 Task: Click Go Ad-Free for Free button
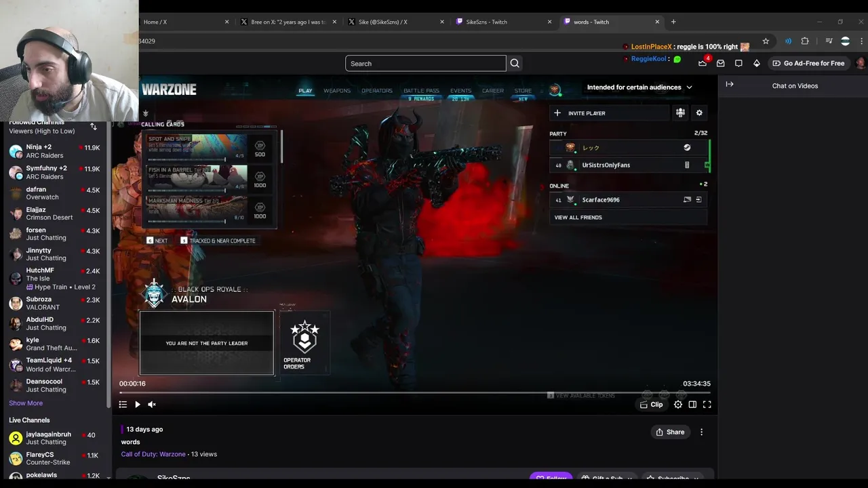(808, 63)
